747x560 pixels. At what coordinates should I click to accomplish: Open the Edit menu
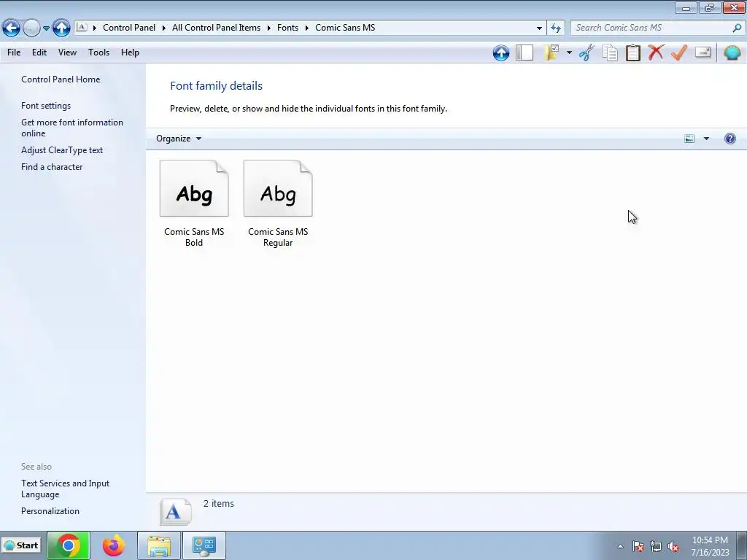pos(39,52)
